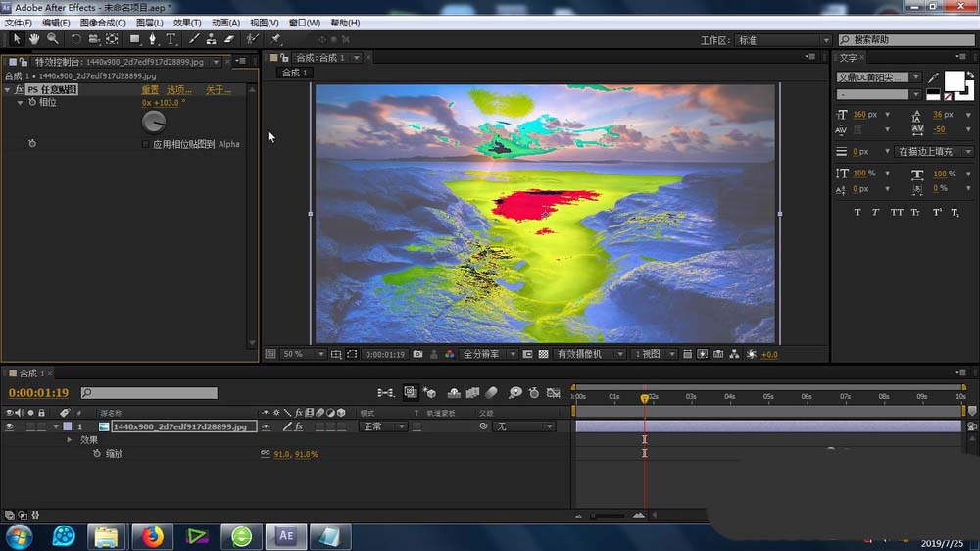Open the 50% magnification dropdown
The width and height of the screenshot is (980, 551).
pos(303,354)
